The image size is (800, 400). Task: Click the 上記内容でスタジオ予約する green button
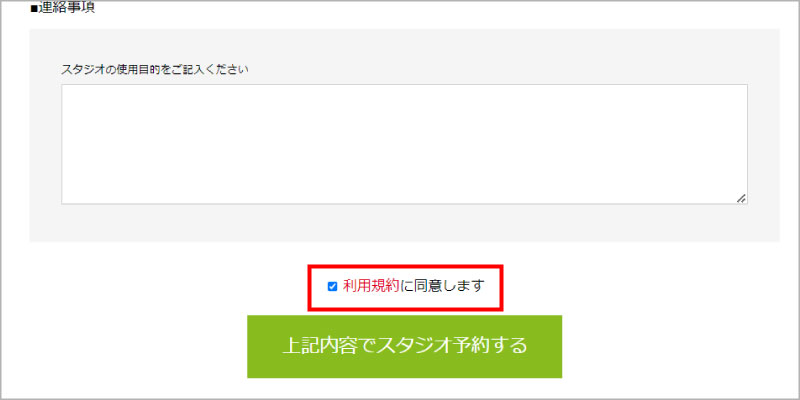click(405, 346)
